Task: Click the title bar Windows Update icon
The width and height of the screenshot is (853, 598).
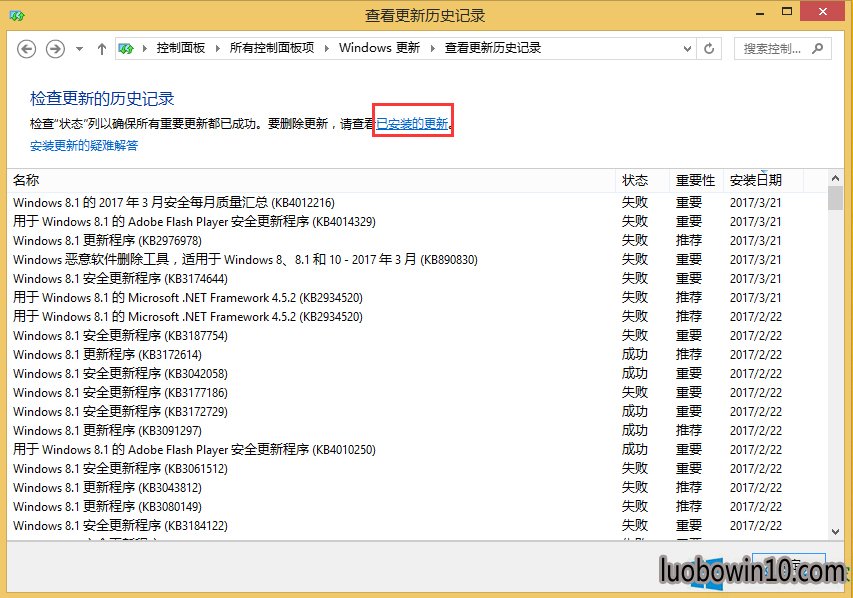Action: 17,16
